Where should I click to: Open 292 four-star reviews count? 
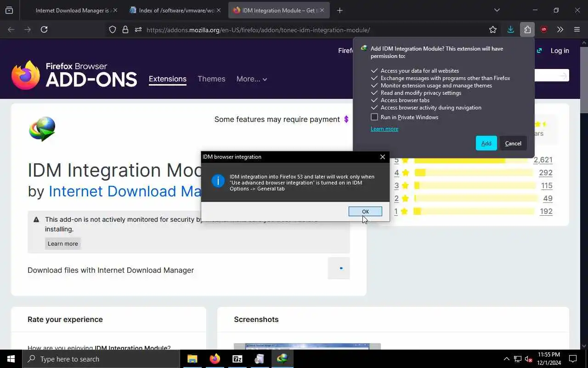click(x=546, y=173)
